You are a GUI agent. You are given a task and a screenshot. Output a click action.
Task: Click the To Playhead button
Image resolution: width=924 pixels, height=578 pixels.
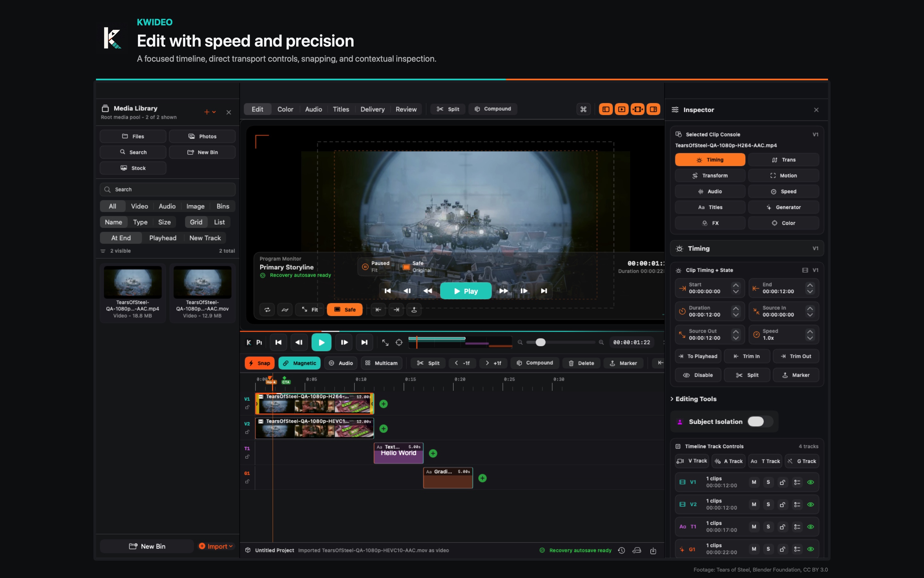click(x=698, y=356)
